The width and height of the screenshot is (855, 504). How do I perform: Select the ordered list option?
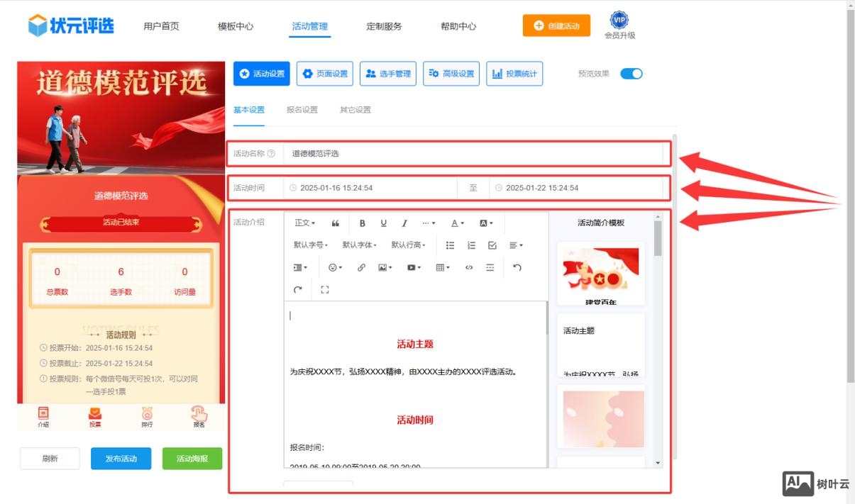470,245
